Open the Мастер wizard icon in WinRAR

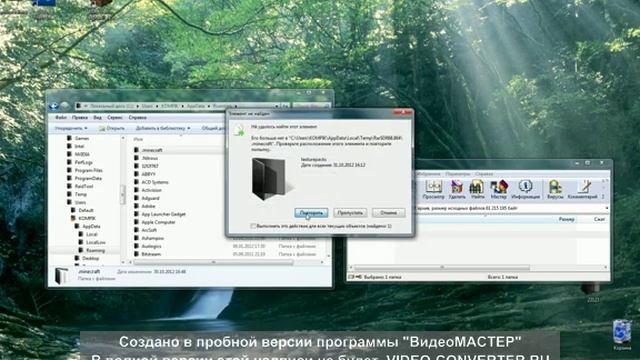click(498, 190)
